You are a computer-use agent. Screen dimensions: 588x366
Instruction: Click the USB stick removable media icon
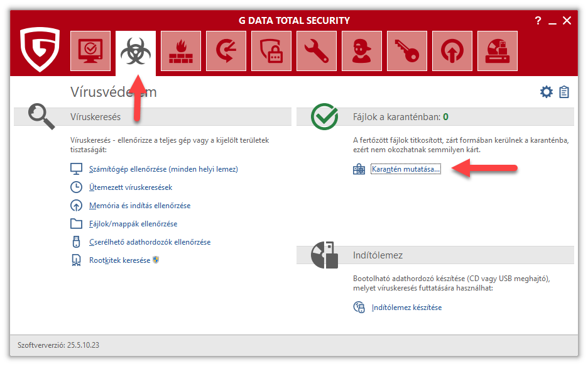tap(77, 241)
